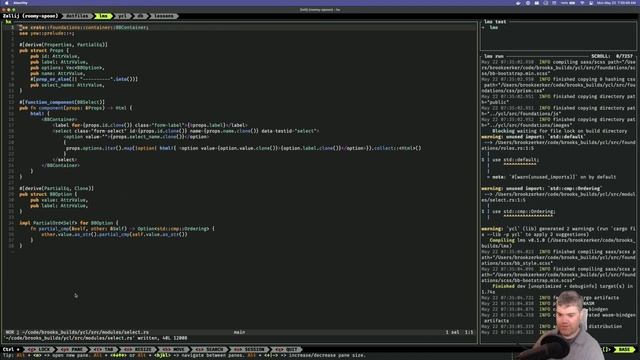Click the MOVE mode in Zellij status bar
This screenshot has height=360, width=640.
click(173, 349)
